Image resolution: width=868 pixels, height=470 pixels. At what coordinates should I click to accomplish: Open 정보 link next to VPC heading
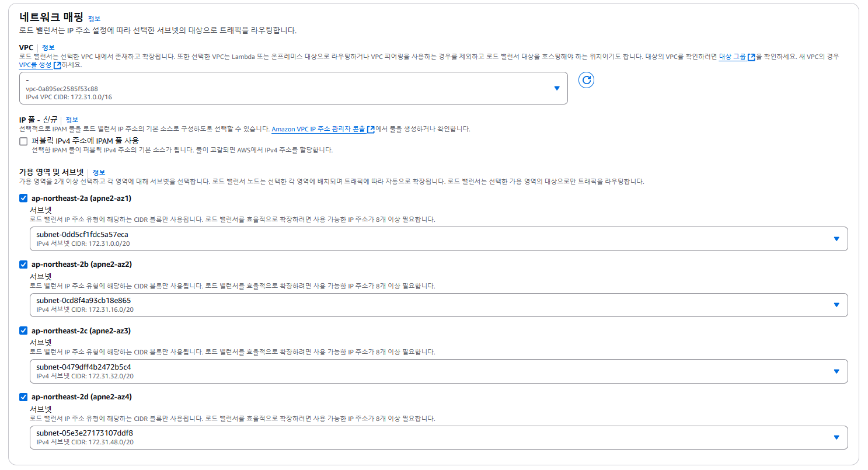pyautogui.click(x=48, y=47)
